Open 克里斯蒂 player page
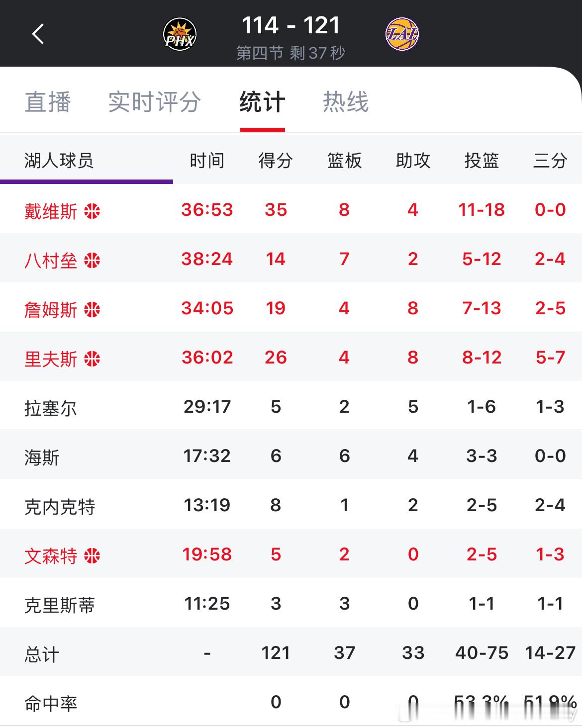The image size is (582, 728). (x=291, y=603)
